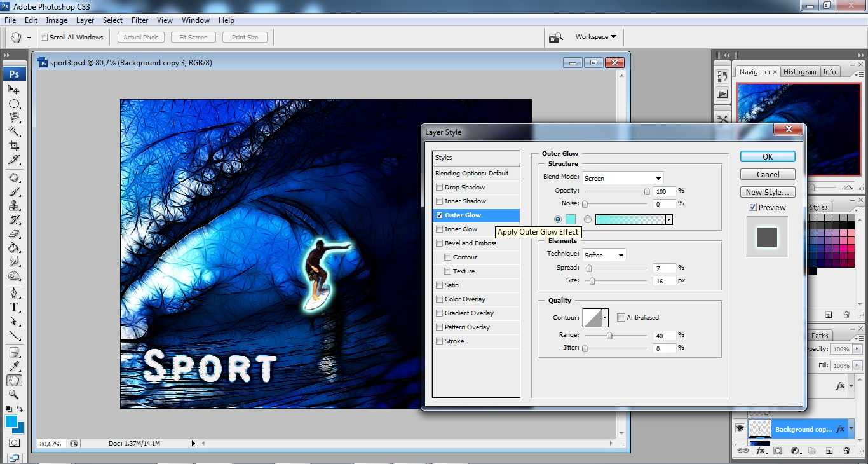
Task: Select the Healing Brush tool
Action: pos(14,178)
